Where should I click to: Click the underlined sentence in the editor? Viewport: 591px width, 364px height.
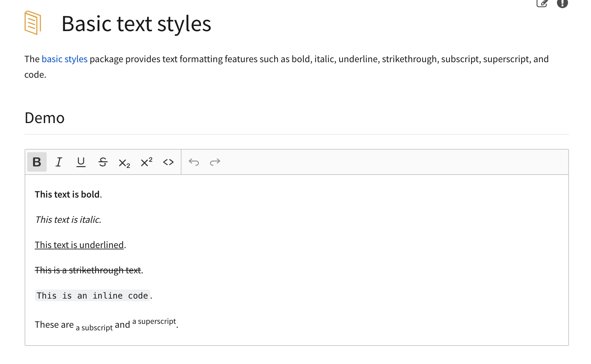79,245
